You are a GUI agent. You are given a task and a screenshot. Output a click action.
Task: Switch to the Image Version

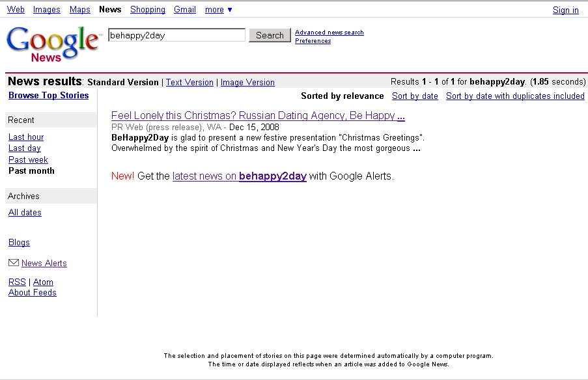coord(247,83)
